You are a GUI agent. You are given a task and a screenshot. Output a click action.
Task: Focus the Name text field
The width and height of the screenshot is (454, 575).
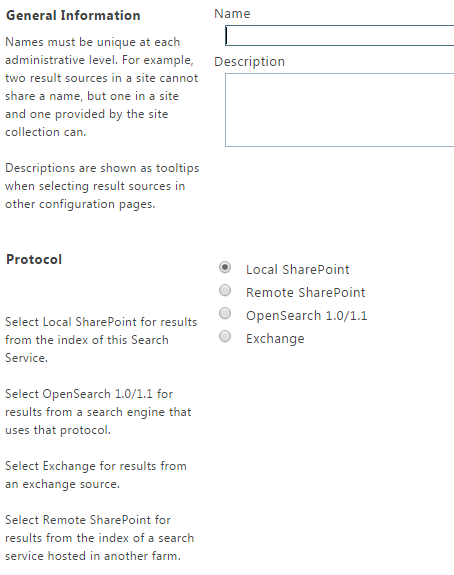(340, 36)
